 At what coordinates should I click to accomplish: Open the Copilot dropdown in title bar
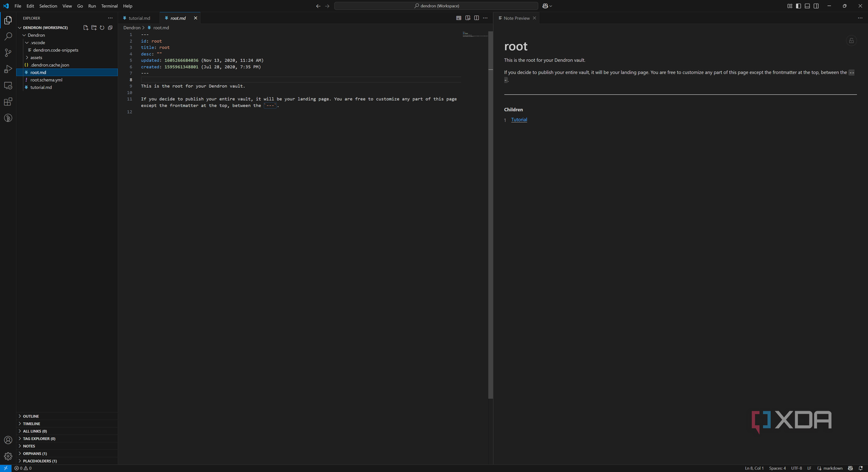click(547, 6)
